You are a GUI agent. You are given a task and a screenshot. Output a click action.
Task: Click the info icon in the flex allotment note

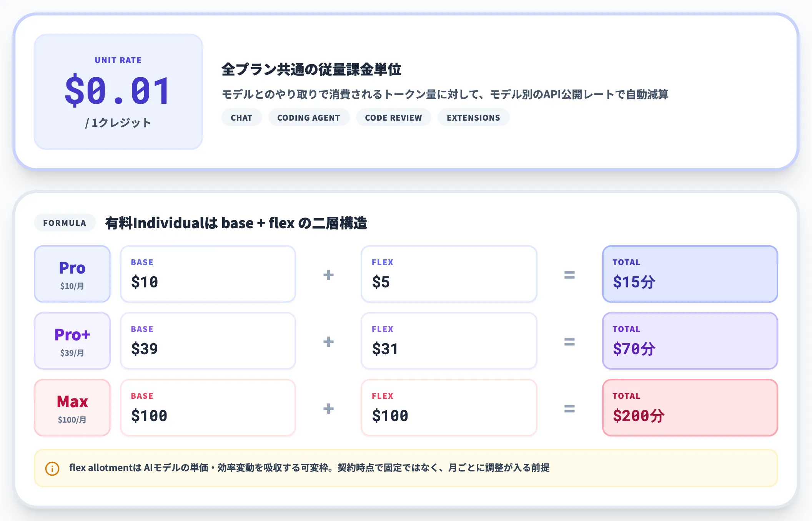coord(52,468)
